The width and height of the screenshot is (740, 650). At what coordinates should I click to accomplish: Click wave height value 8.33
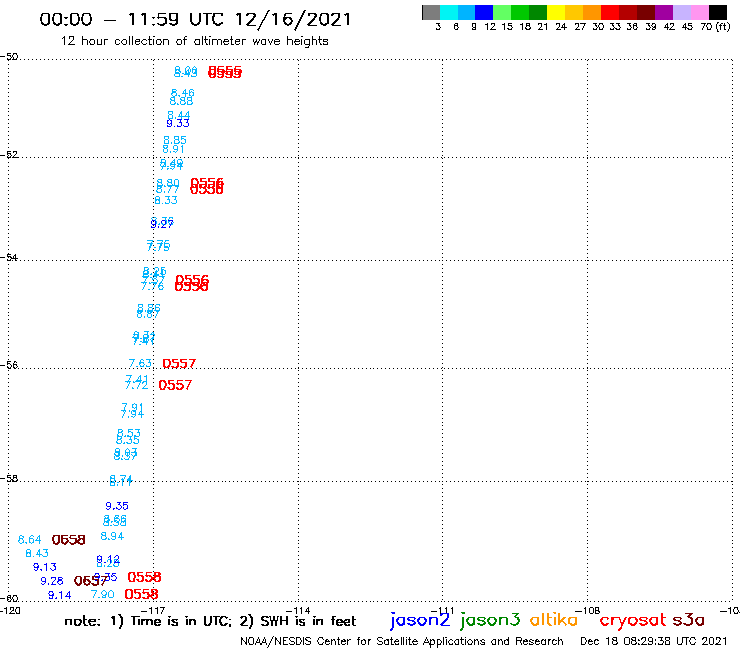pyautogui.click(x=166, y=200)
